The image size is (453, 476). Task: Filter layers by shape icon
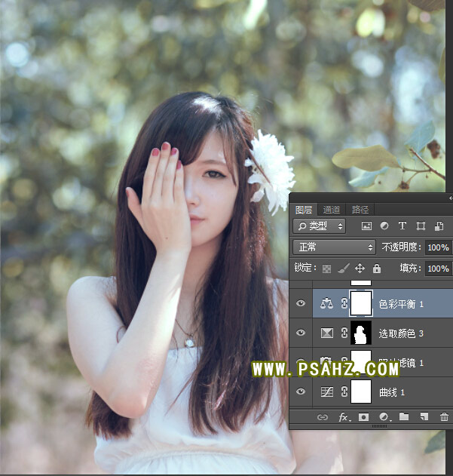pyautogui.click(x=421, y=226)
